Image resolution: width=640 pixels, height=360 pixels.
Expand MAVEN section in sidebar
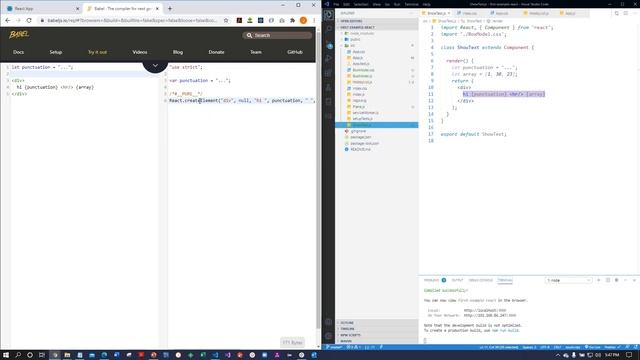pos(376,341)
